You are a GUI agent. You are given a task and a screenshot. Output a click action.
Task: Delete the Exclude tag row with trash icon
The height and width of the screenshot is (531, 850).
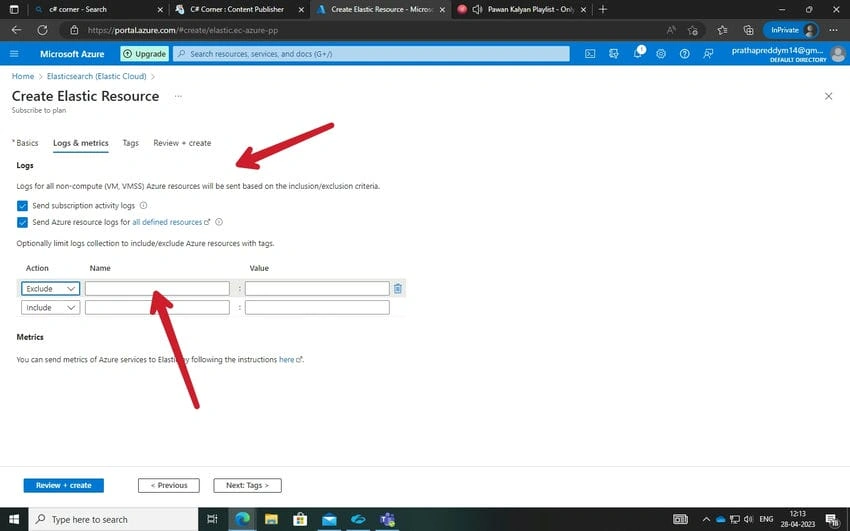[397, 289]
